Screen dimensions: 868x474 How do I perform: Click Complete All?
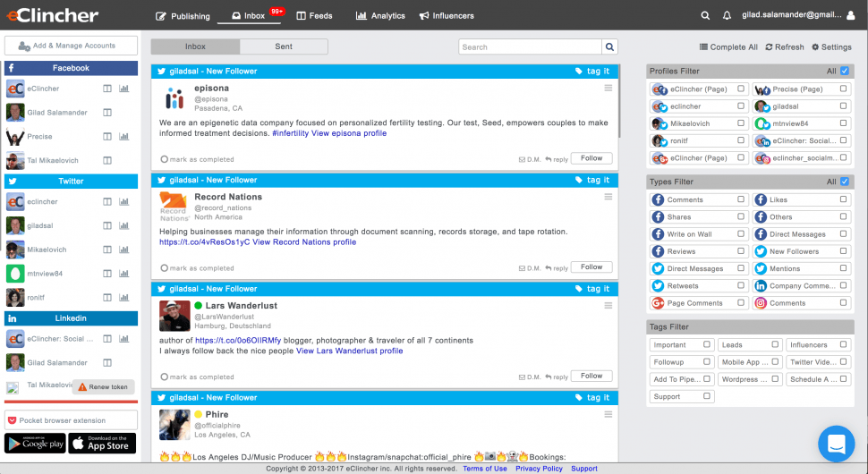coord(728,47)
